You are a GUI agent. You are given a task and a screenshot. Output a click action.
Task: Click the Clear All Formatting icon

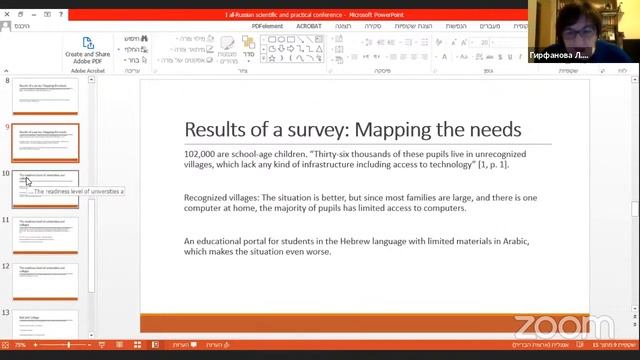pos(439,42)
